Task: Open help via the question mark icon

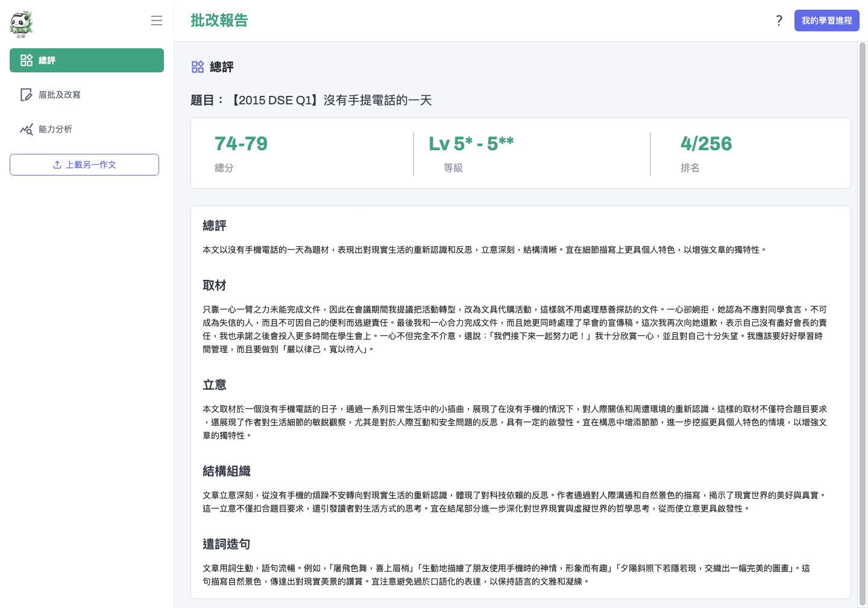Action: 779,21
